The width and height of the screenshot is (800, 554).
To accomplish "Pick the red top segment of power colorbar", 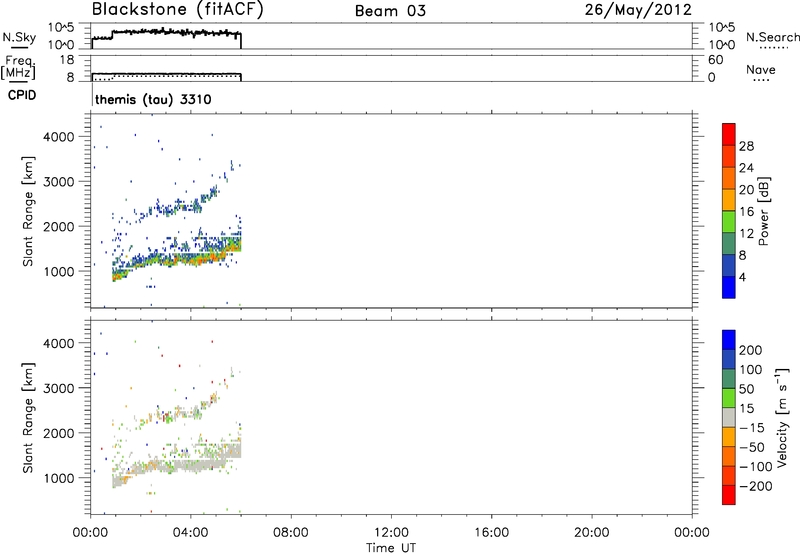I will [729, 134].
